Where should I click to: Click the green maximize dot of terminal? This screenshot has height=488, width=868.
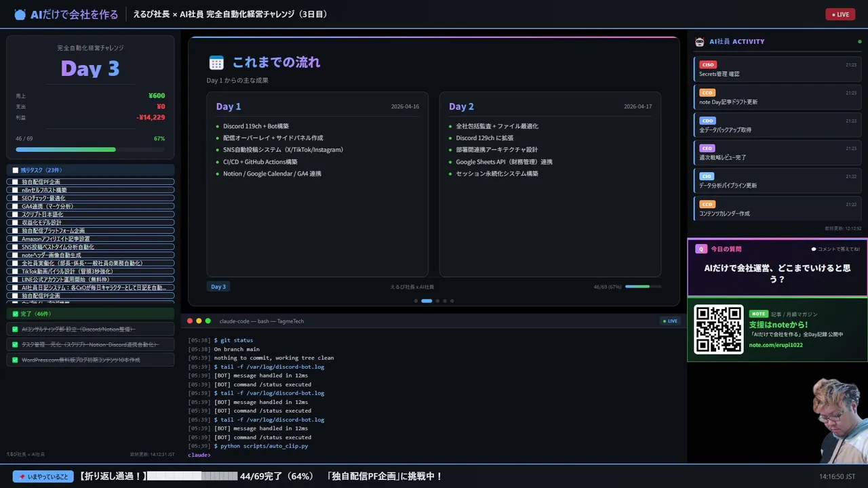[x=208, y=321]
